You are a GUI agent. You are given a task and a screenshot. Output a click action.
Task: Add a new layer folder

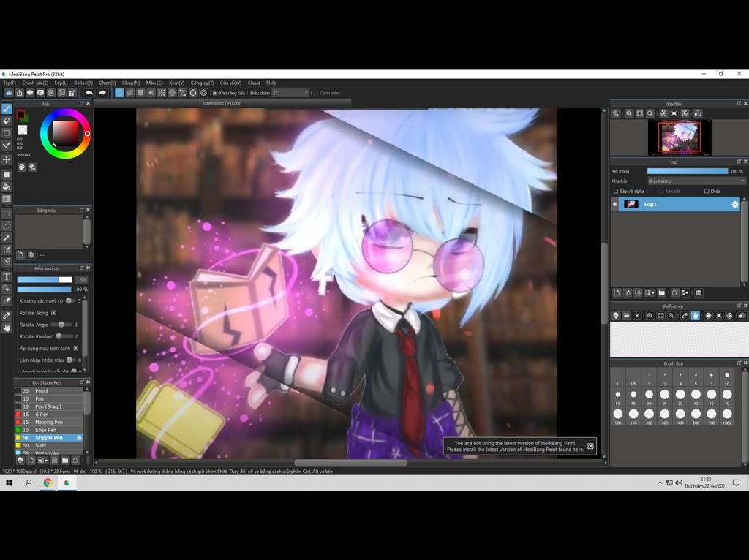(661, 292)
